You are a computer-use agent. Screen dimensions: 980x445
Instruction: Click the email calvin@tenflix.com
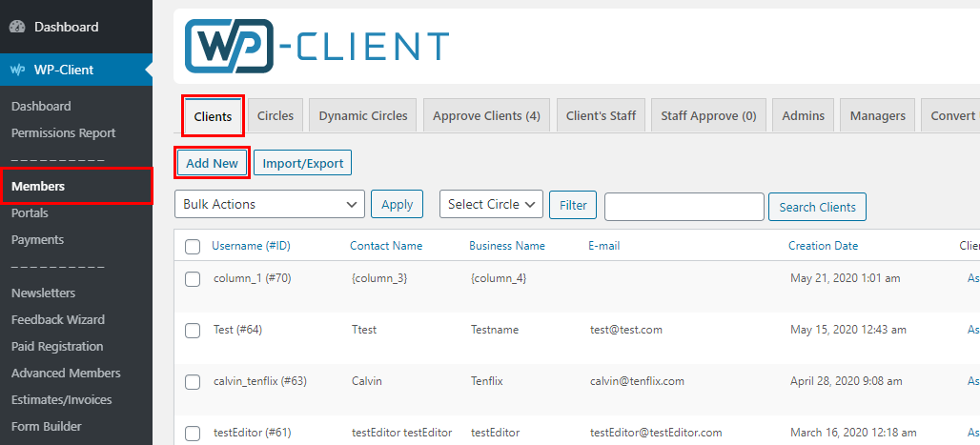(x=637, y=380)
